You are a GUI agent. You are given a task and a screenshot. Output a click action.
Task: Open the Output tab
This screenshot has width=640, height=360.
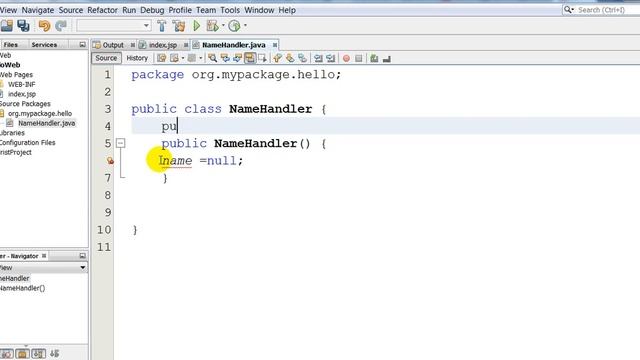point(113,45)
